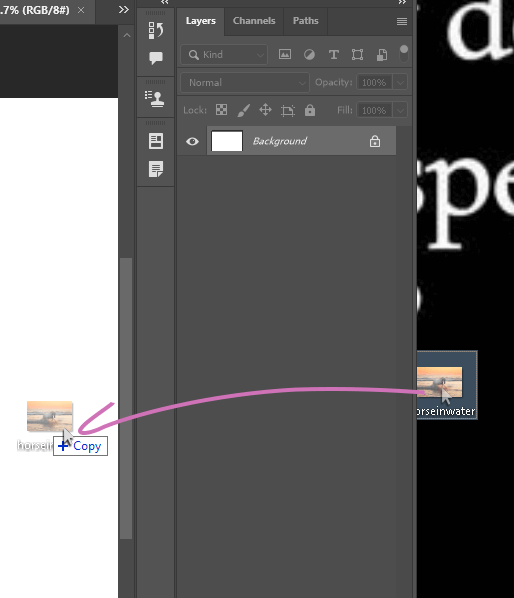Open the Kind filter dropdown
514x598 pixels.
click(x=224, y=55)
